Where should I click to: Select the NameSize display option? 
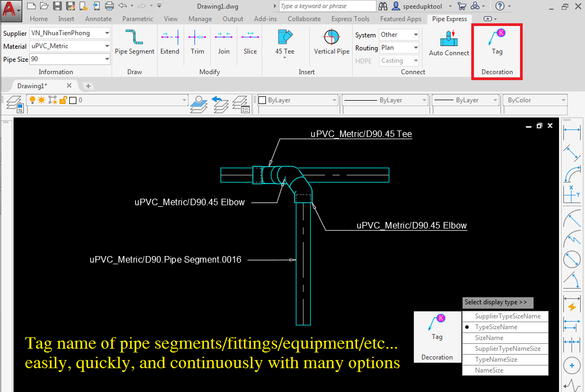pos(505,370)
